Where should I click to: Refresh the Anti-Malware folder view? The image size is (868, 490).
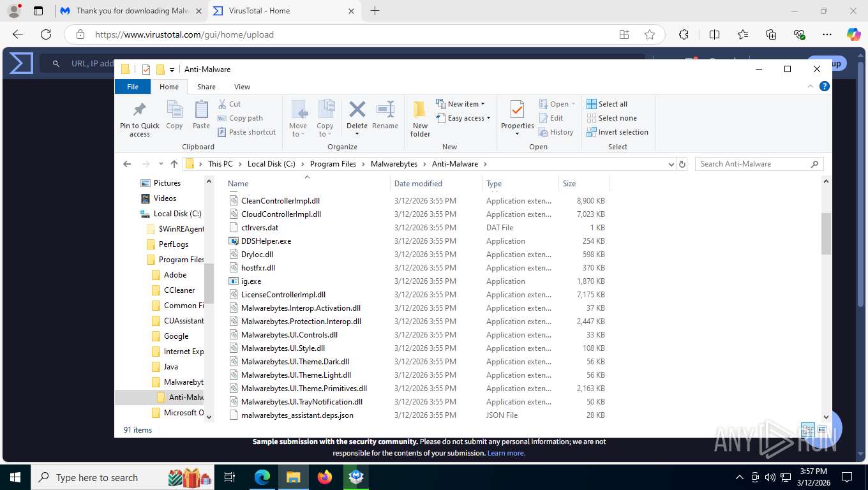point(682,164)
